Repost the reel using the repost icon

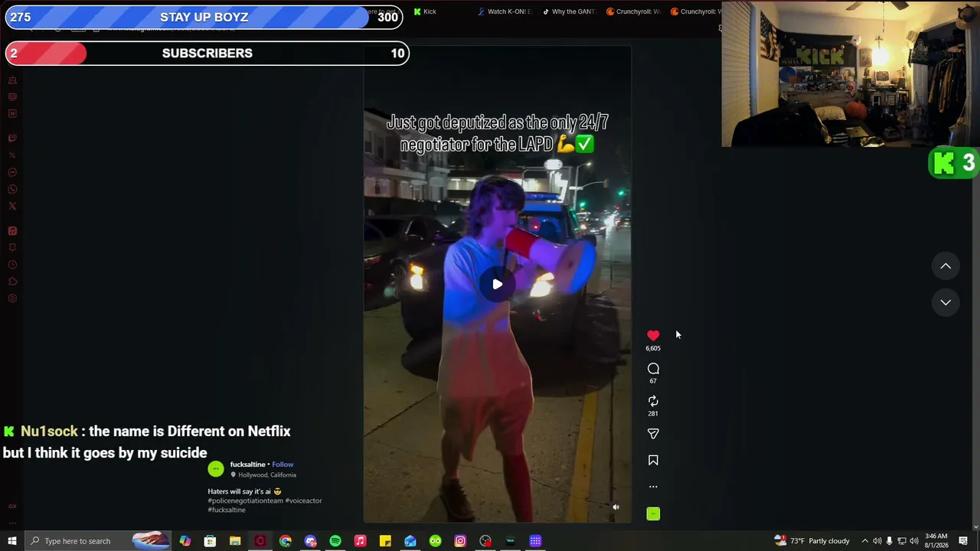(x=653, y=401)
